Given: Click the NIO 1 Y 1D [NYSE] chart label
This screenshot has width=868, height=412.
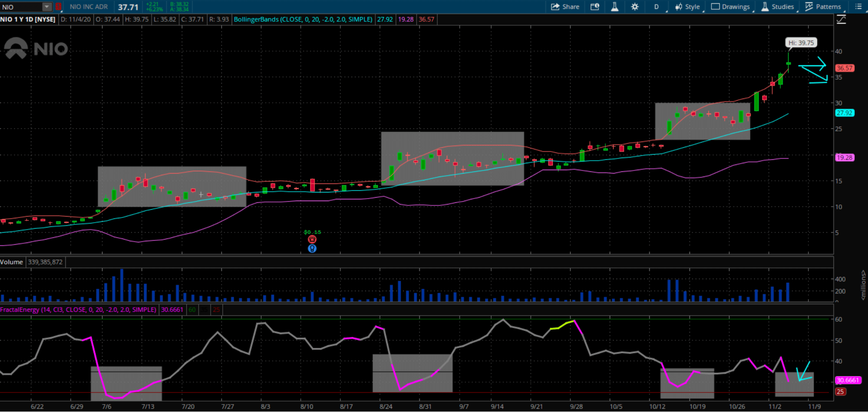Looking at the screenshot, I should [28, 20].
